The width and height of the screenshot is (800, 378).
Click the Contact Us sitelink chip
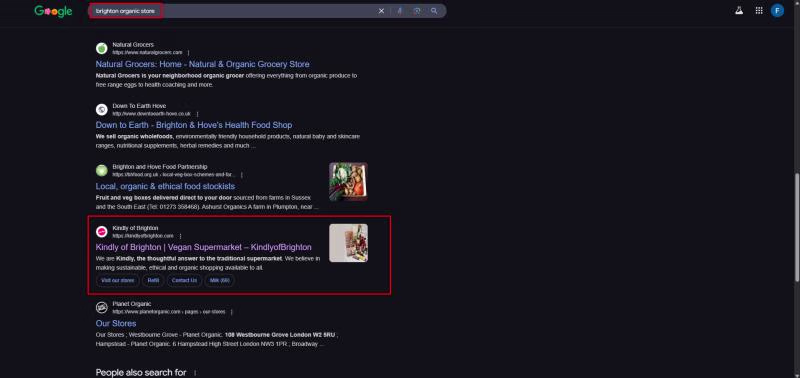[184, 281]
